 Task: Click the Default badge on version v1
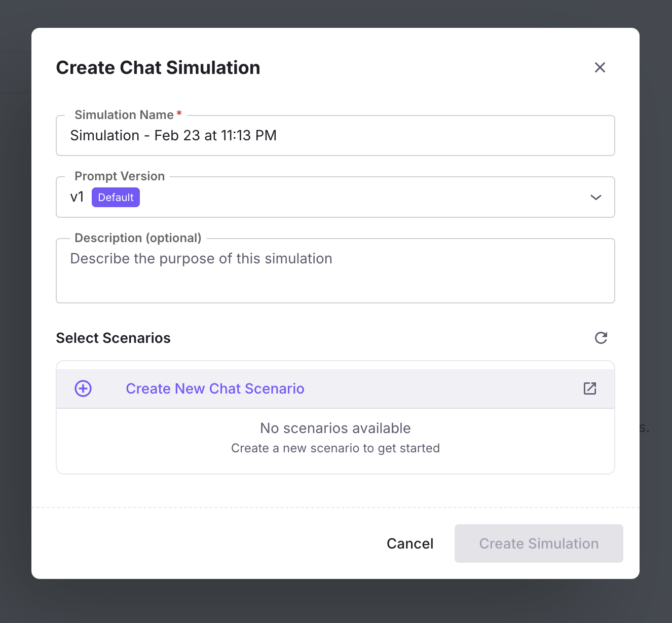116,197
